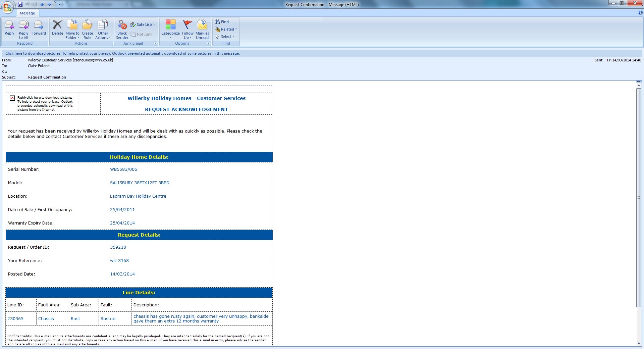Click the description about chassis gone rusty

(201, 319)
